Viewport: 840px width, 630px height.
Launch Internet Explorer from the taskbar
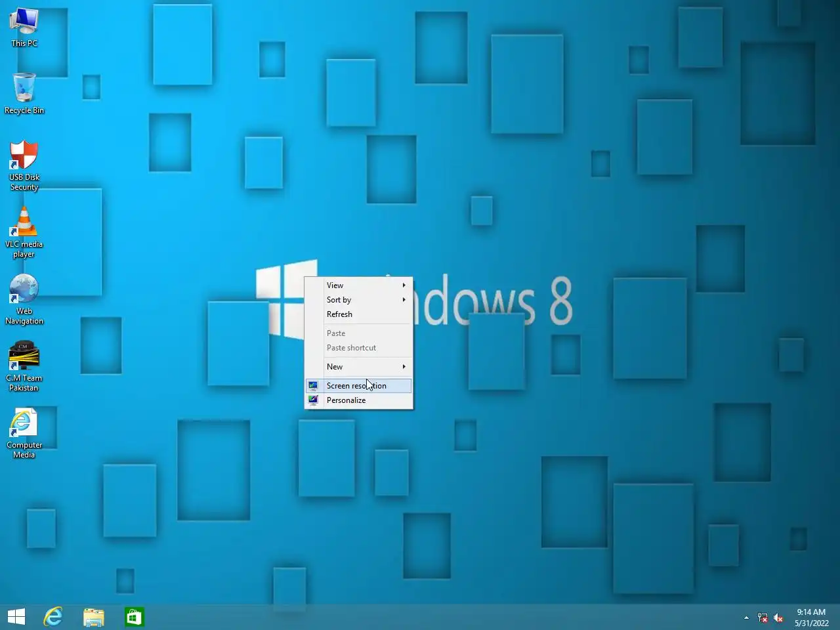[53, 617]
